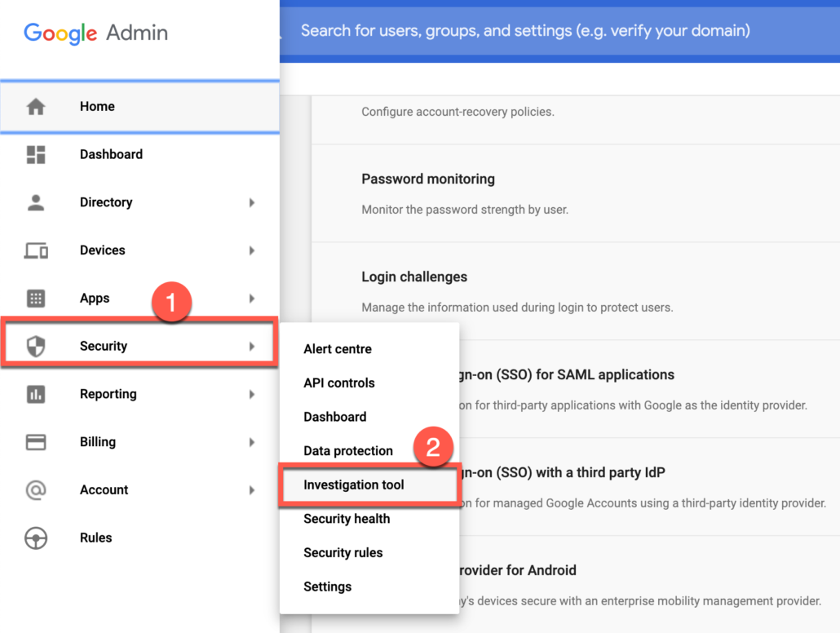The image size is (840, 633).
Task: Open the Security menu label
Action: click(104, 346)
